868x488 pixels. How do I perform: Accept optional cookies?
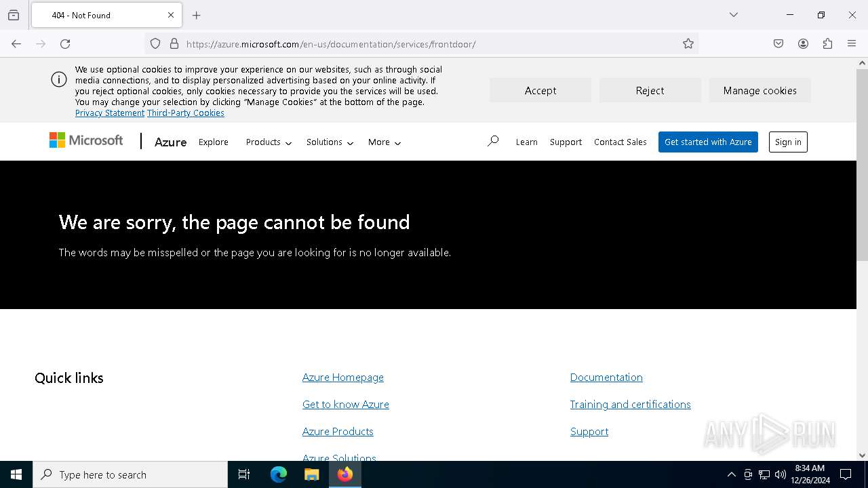coord(540,90)
